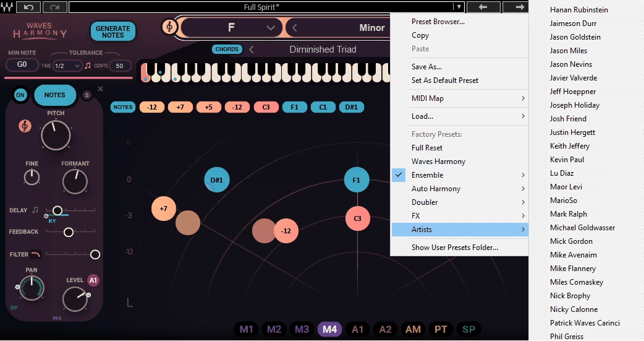The image size is (644, 341).
Task: Click the pink clef icon near PITCH
Action: (25, 126)
